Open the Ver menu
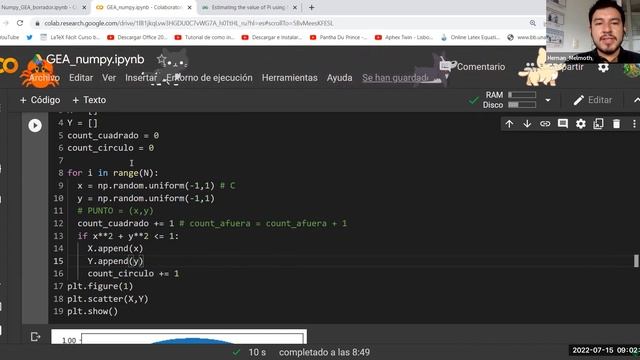Screen dimensions: 640x360 109,78
